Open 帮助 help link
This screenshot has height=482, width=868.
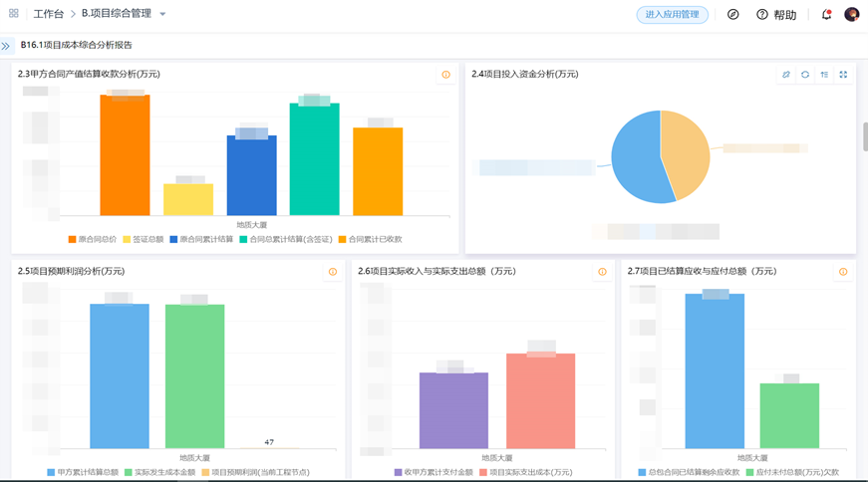pos(777,15)
